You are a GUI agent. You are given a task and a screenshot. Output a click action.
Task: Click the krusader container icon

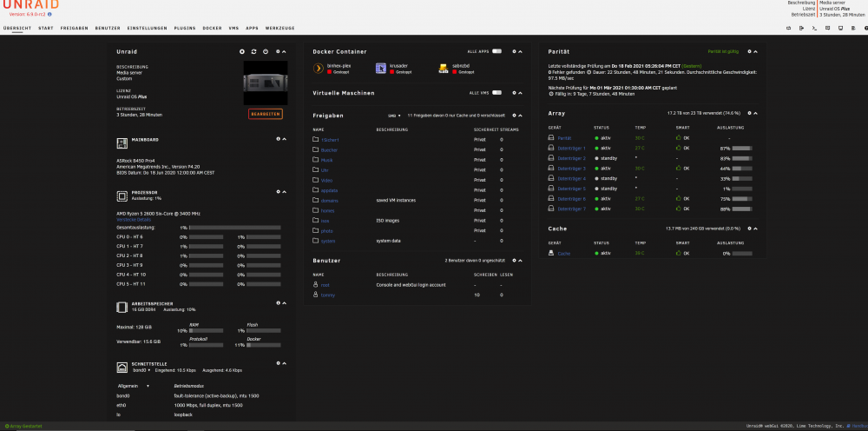pos(381,69)
